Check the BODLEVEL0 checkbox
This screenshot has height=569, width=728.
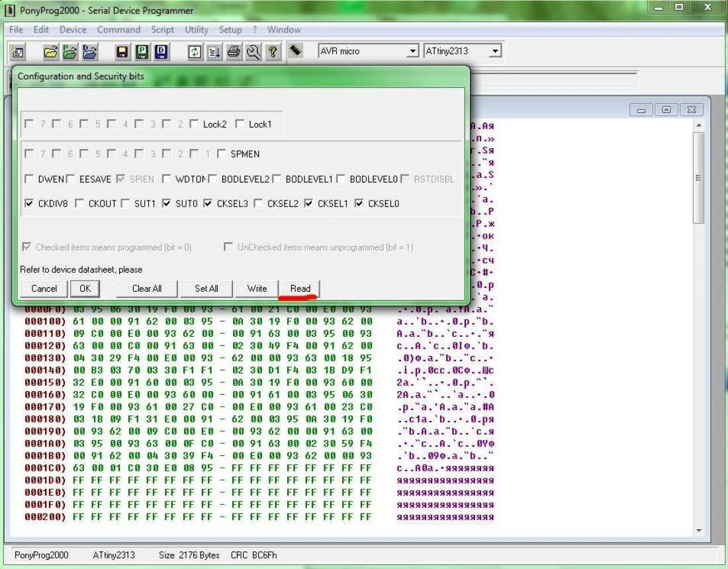point(340,179)
